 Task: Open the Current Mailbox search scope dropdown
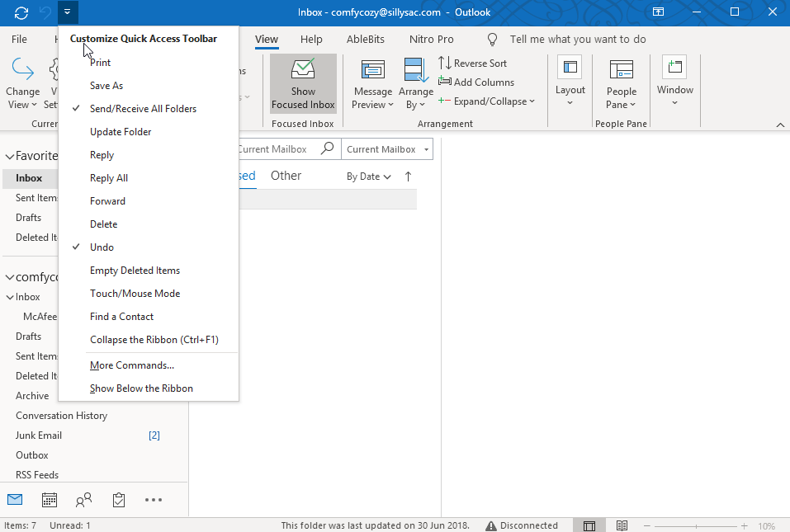point(387,149)
